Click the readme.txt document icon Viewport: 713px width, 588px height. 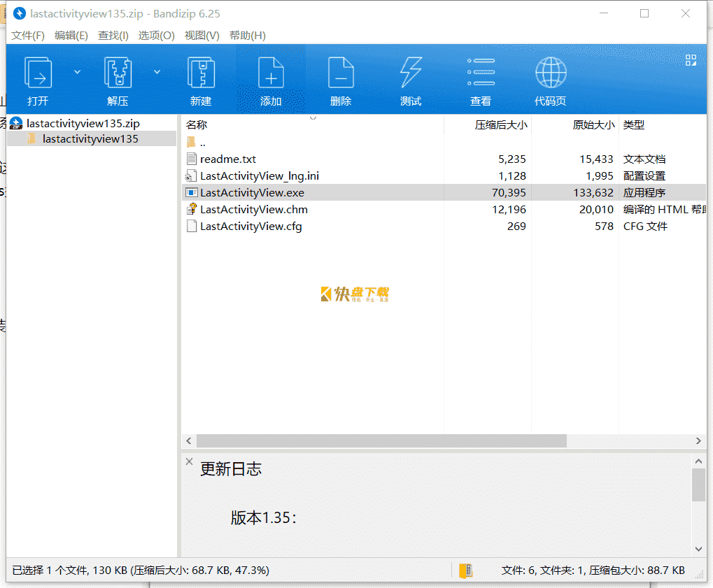(x=192, y=159)
